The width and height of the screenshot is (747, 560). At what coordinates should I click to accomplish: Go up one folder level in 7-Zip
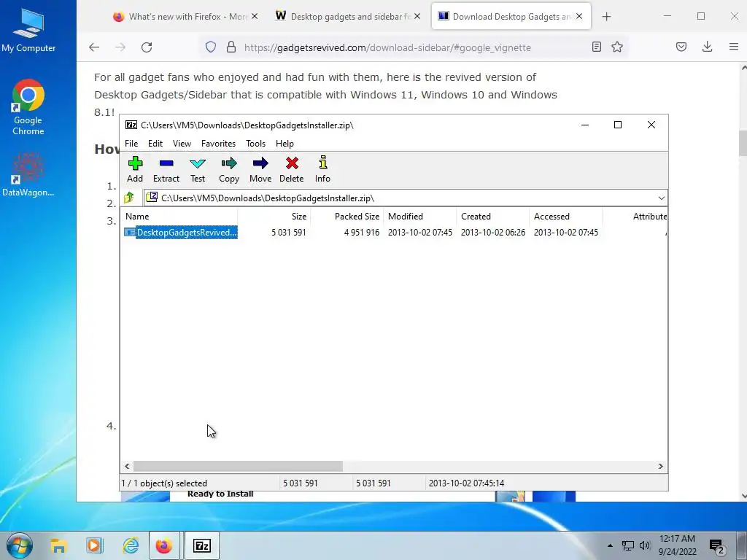(x=128, y=198)
